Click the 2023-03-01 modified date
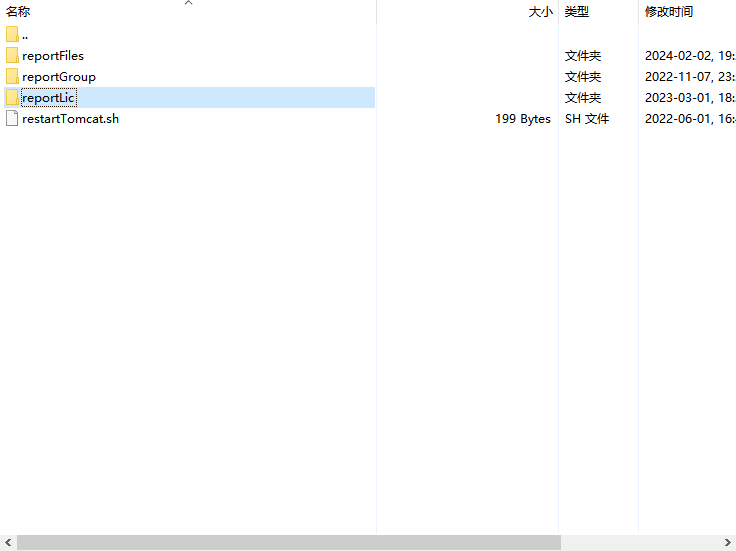Screen dimensions: 736x551 [690, 98]
